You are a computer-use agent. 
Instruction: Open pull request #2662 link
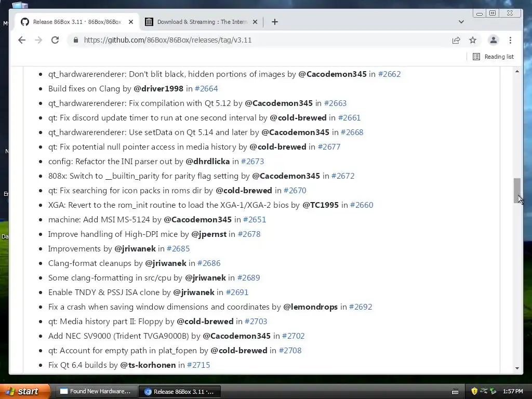pyautogui.click(x=389, y=74)
